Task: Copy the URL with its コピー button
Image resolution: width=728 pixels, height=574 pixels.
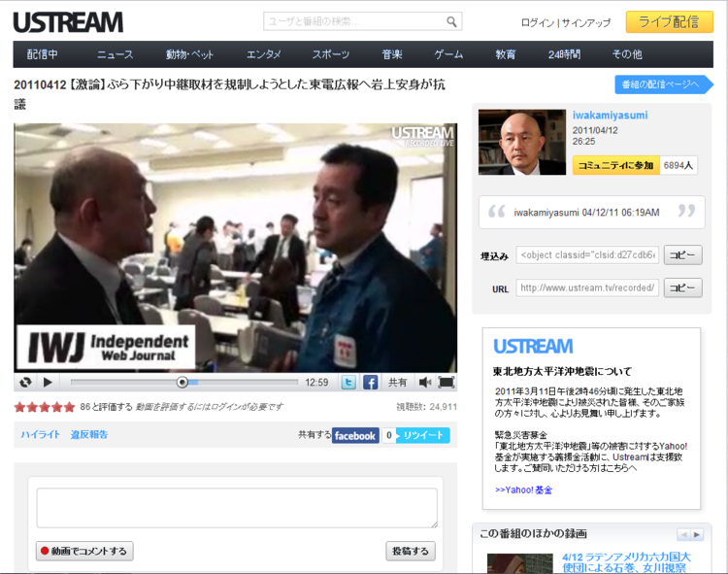Action: pyautogui.click(x=683, y=287)
